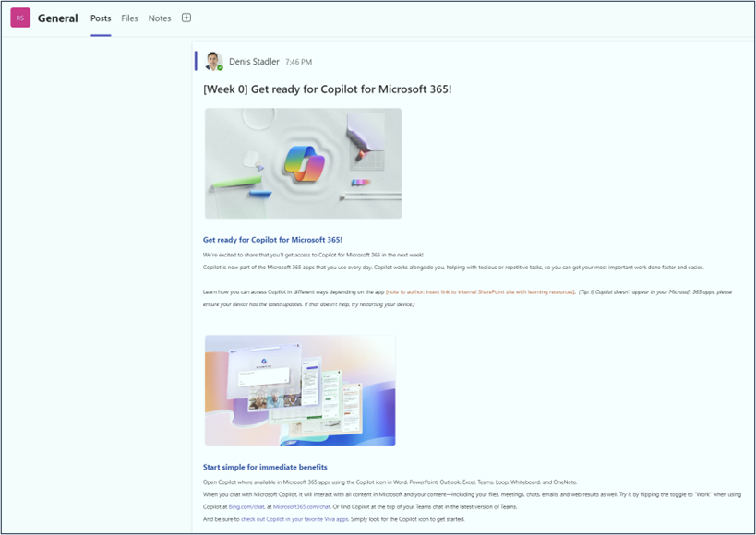Open the Microsoft365.com/chat link

302,507
